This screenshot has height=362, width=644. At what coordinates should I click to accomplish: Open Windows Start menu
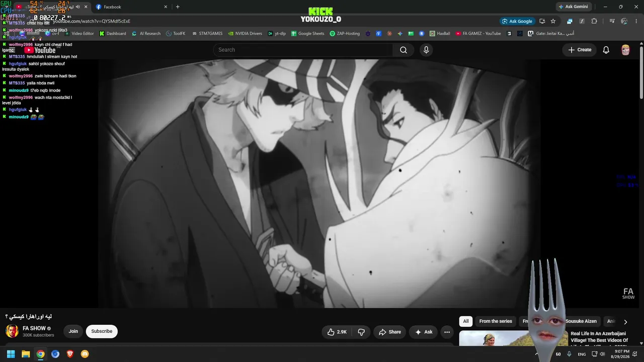11,354
